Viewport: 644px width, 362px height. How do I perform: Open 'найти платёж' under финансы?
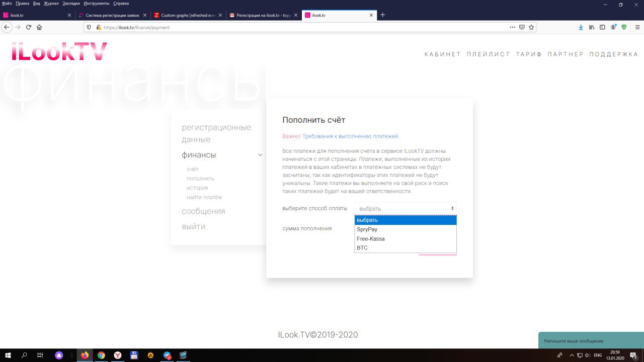click(204, 197)
